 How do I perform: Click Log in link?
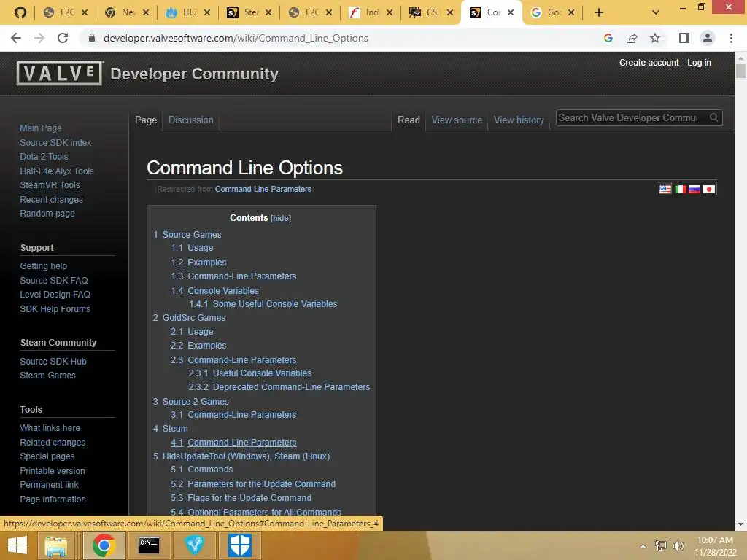click(x=699, y=63)
